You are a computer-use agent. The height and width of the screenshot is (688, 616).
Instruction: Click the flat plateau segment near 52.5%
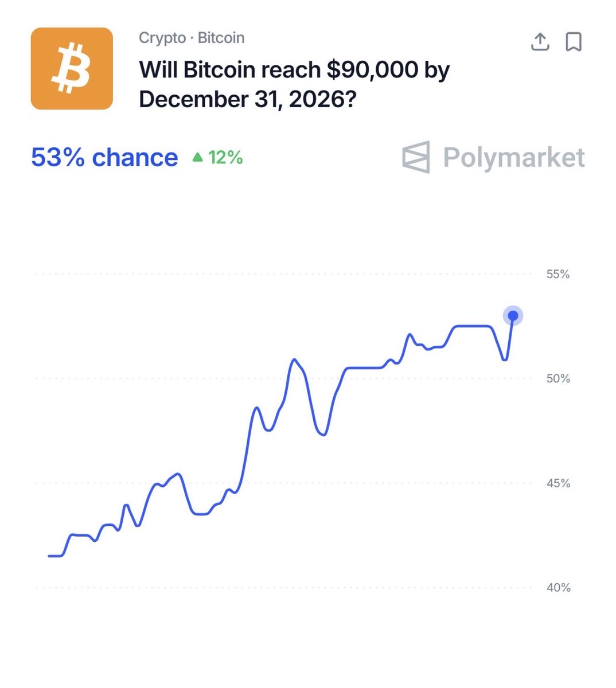pyautogui.click(x=473, y=326)
